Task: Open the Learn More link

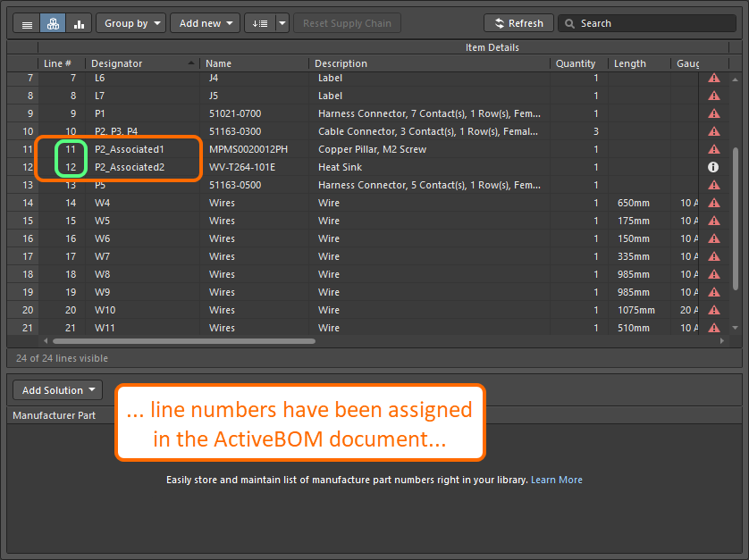Action: [556, 480]
